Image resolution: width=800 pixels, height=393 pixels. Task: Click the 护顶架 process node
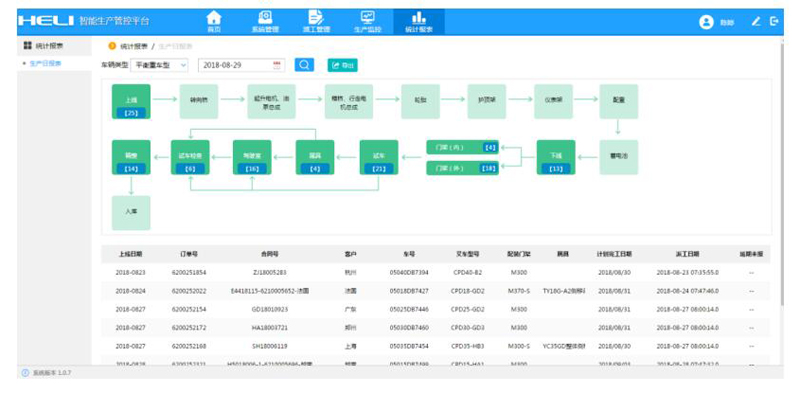[x=487, y=102]
